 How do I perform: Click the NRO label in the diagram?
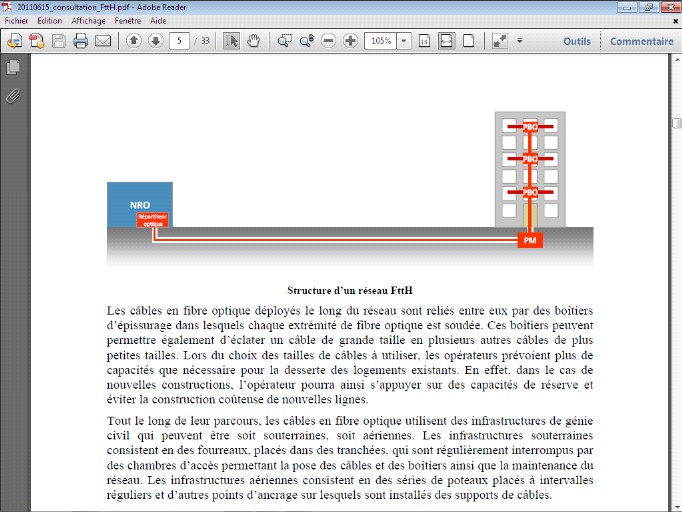pos(140,205)
